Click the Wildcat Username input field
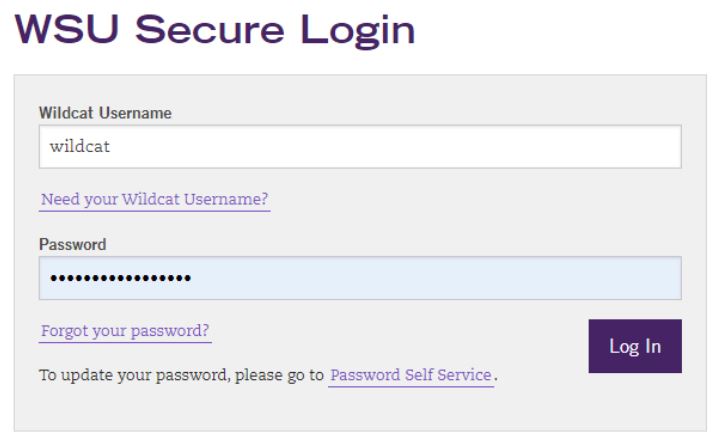716x444 pixels. 360,147
